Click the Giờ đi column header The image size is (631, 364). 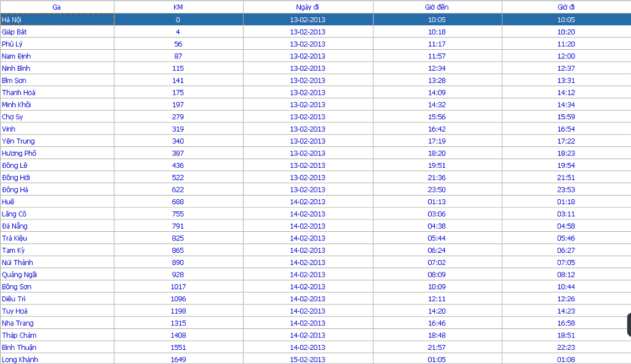coord(566,7)
